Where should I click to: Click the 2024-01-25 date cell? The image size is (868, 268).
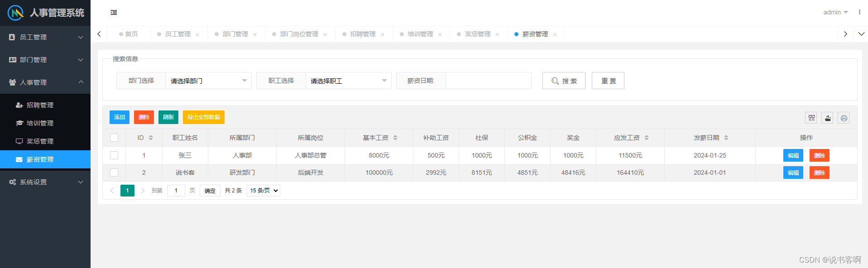click(x=710, y=155)
